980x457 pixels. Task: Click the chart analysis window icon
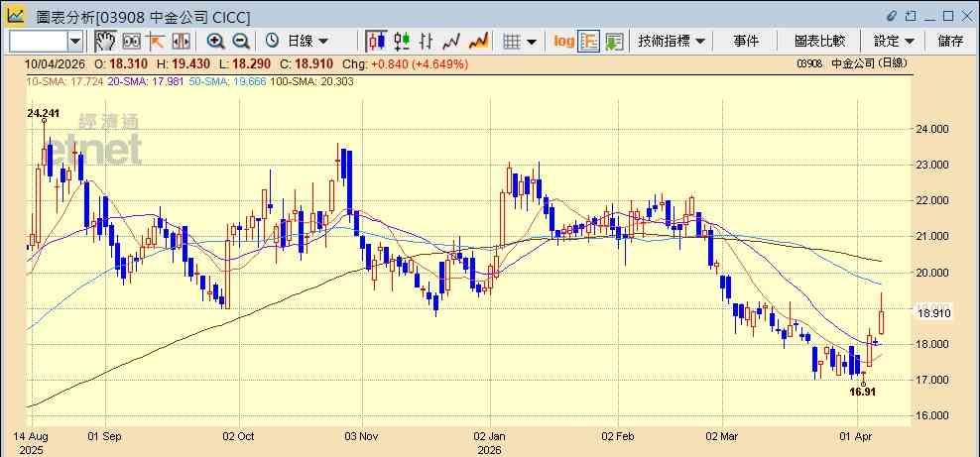(x=16, y=15)
